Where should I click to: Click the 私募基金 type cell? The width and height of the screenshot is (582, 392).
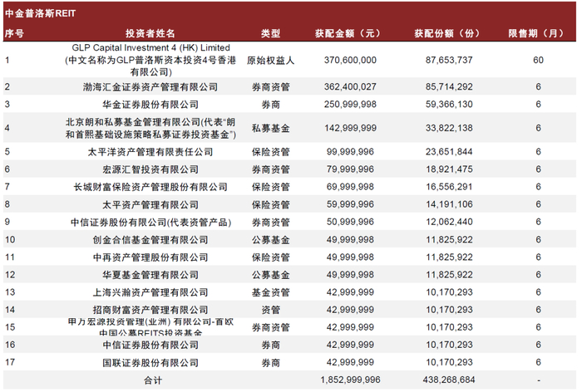270,129
